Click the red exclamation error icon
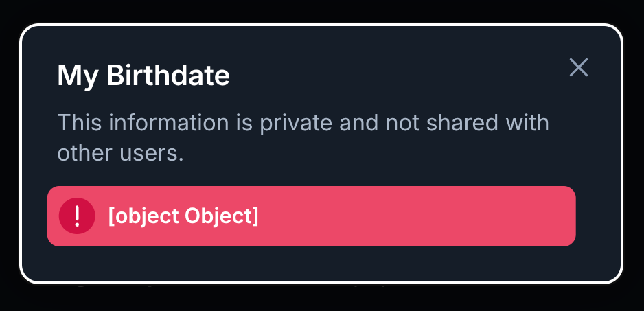Viewport: 644px width, 311px height. click(77, 216)
